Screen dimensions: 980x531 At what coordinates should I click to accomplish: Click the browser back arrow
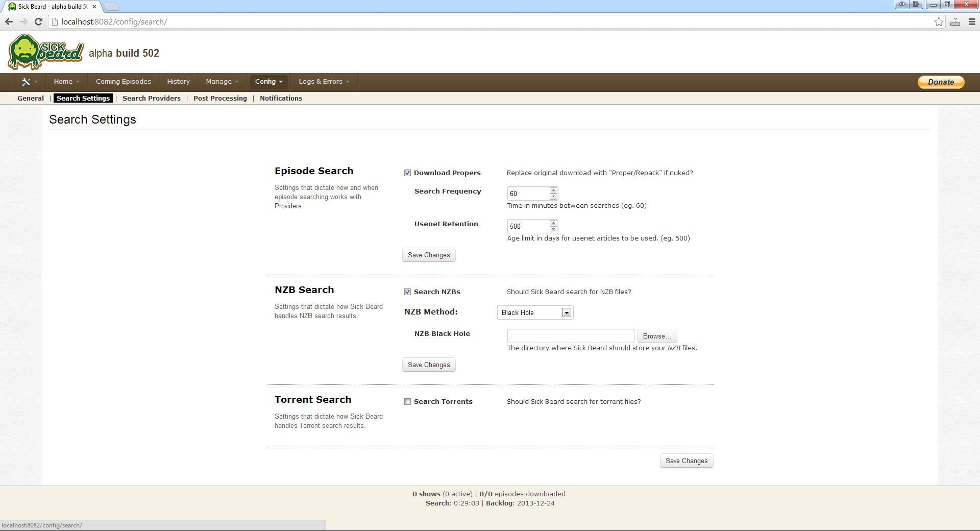9,21
